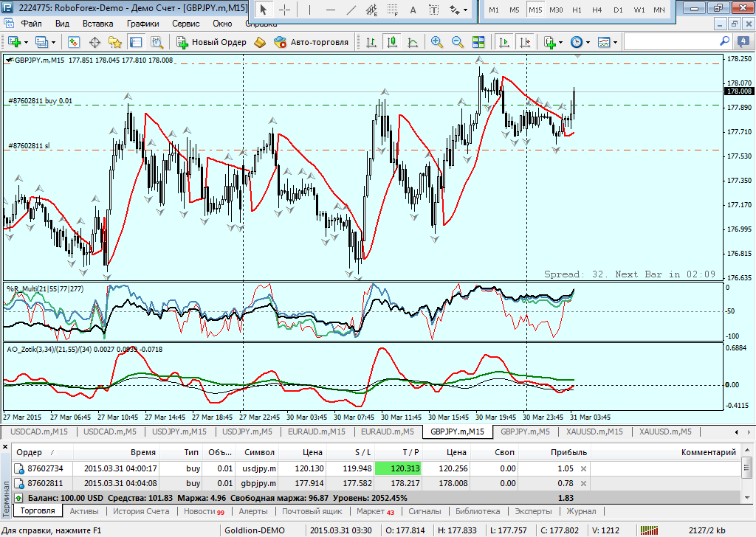Viewport: 756px width, 537px height.
Task: Close order 87602811 with x button
Action: click(583, 484)
